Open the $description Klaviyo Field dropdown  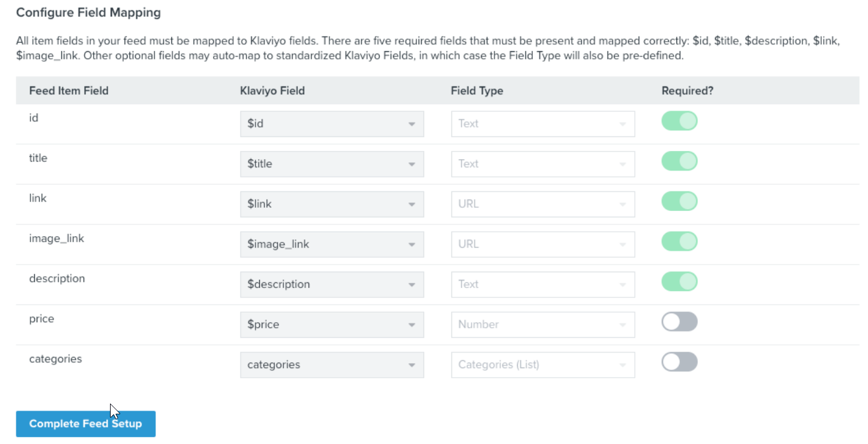pyautogui.click(x=331, y=284)
